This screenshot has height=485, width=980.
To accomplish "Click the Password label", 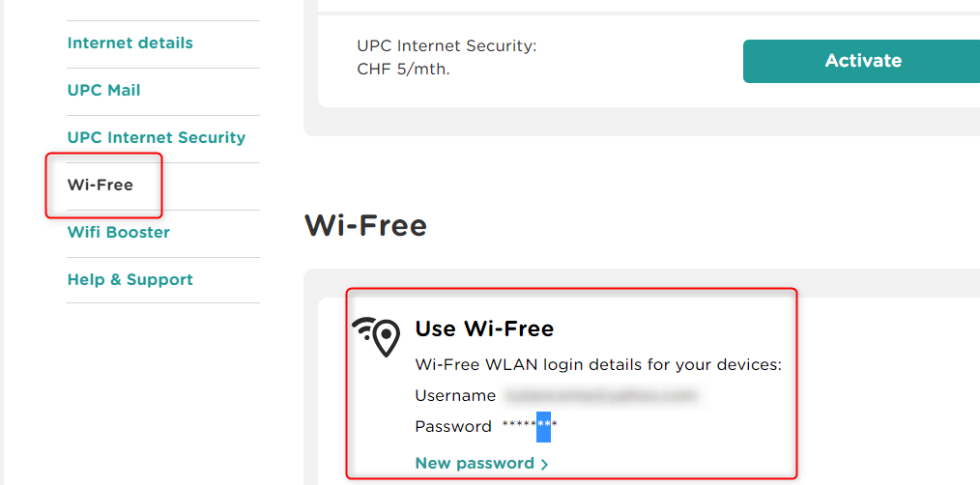I will tap(453, 427).
